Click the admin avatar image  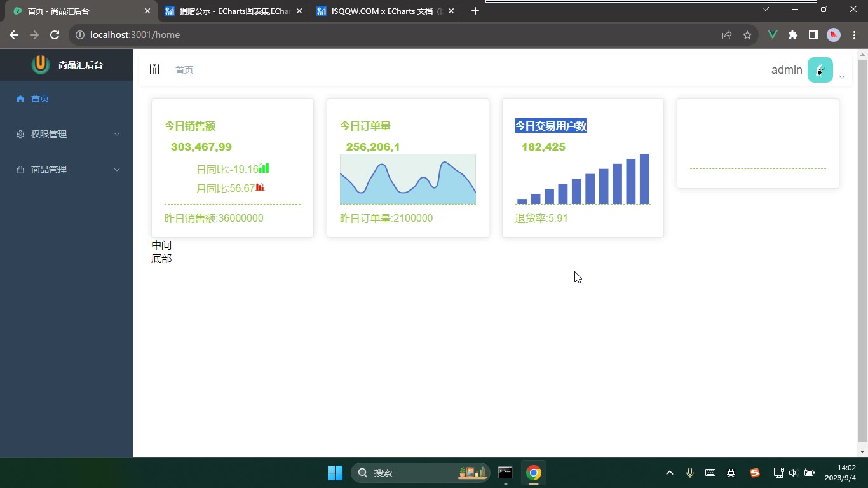click(820, 70)
